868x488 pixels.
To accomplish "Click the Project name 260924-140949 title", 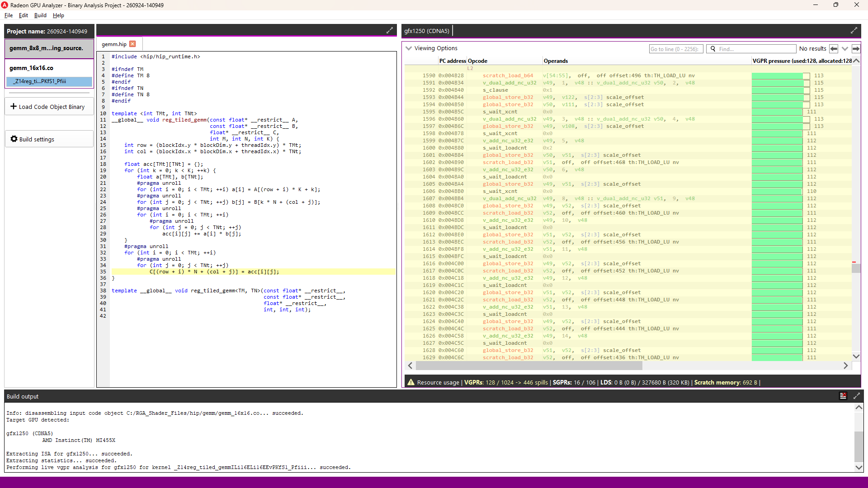I will [47, 31].
